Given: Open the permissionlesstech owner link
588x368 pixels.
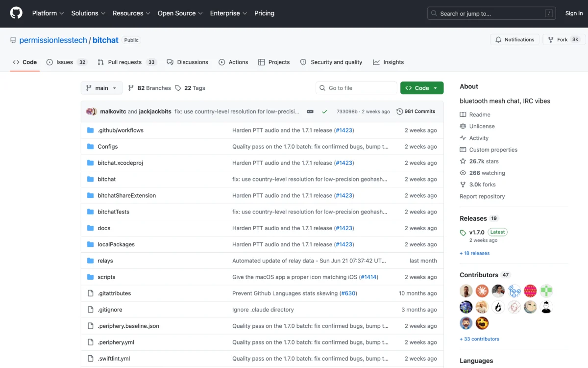Looking at the screenshot, I should point(53,40).
